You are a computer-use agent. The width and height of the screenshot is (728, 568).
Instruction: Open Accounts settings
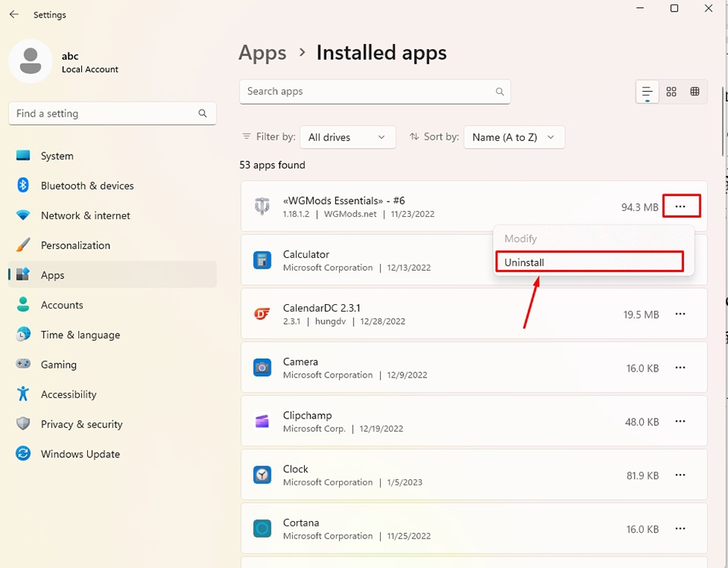[x=112, y=305]
